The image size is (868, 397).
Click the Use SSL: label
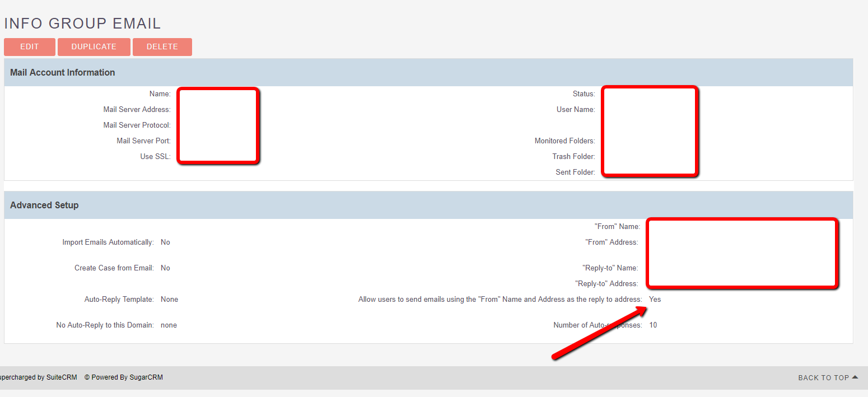point(156,157)
